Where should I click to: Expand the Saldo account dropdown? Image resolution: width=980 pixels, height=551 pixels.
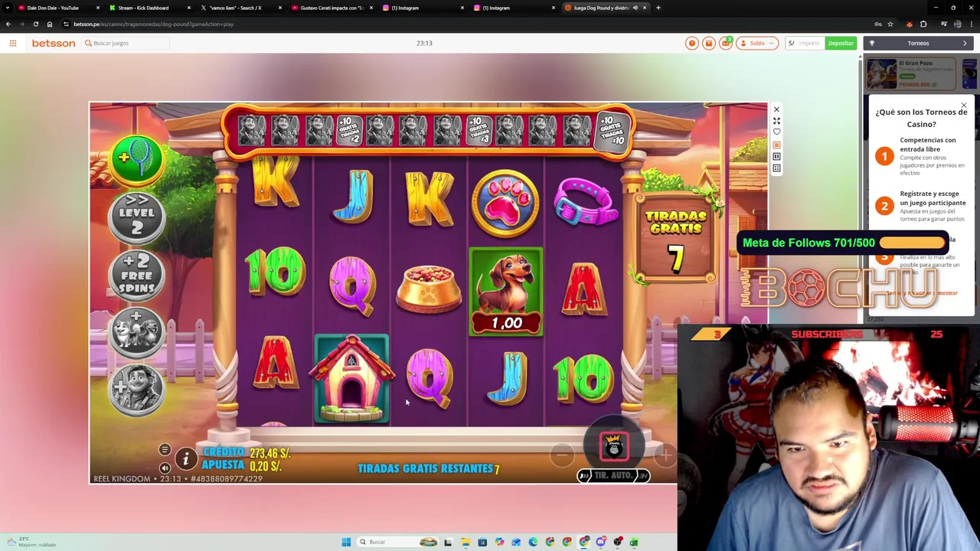tap(757, 43)
